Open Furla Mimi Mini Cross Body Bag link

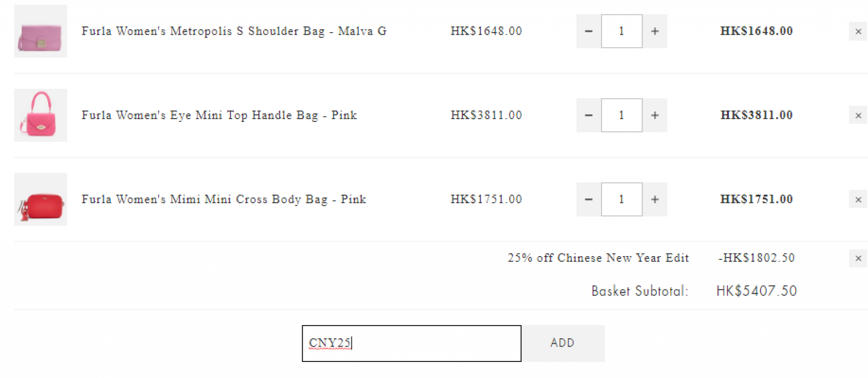223,199
